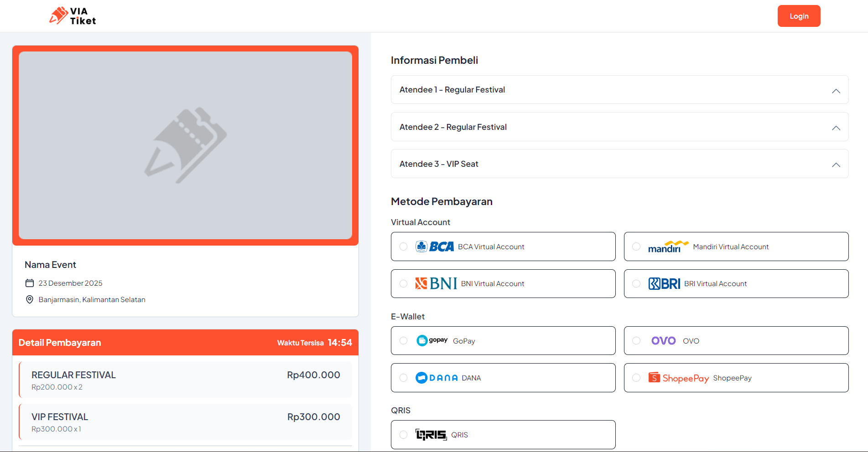Click the Mandiri Virtual Account label
868x452 pixels.
(x=731, y=247)
